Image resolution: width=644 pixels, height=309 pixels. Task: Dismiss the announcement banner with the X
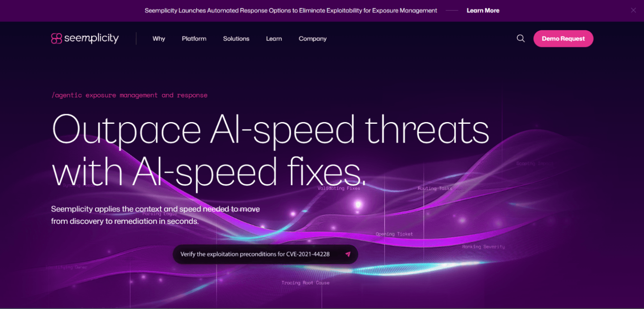633,10
